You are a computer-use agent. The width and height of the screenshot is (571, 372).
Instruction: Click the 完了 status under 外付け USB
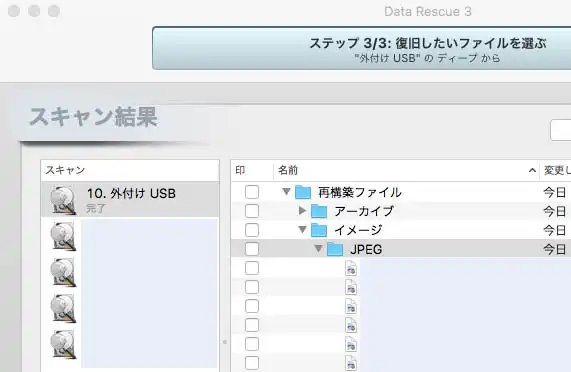(96, 209)
